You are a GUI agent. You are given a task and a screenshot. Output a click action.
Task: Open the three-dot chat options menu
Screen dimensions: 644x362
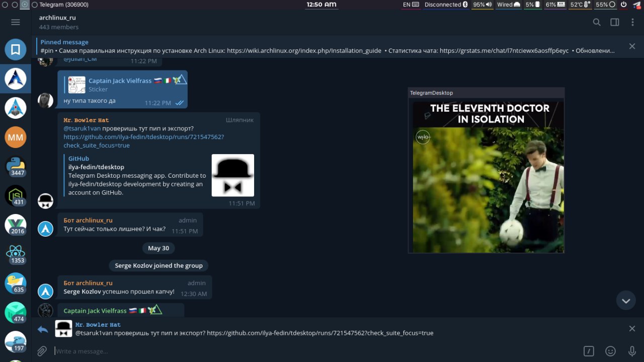click(x=632, y=22)
